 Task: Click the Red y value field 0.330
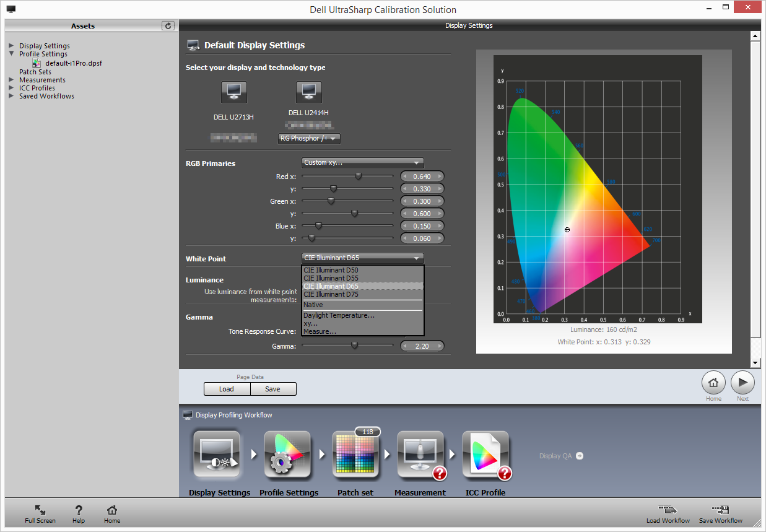[x=422, y=189]
